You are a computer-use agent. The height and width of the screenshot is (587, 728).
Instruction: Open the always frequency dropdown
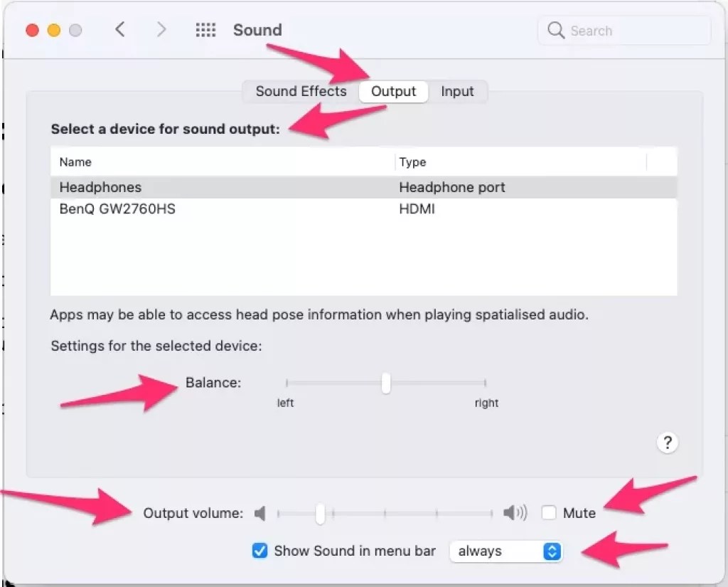(506, 551)
